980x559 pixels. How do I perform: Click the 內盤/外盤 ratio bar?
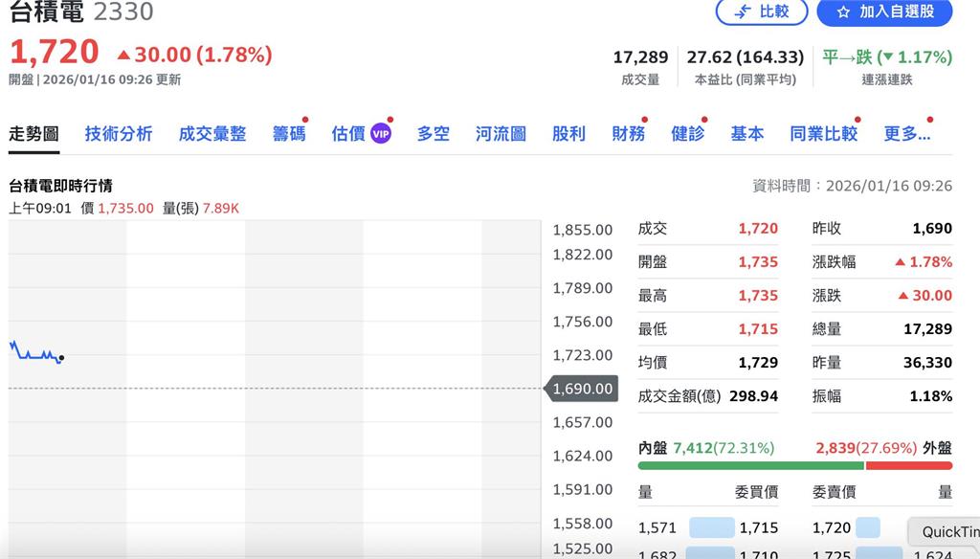tap(794, 466)
